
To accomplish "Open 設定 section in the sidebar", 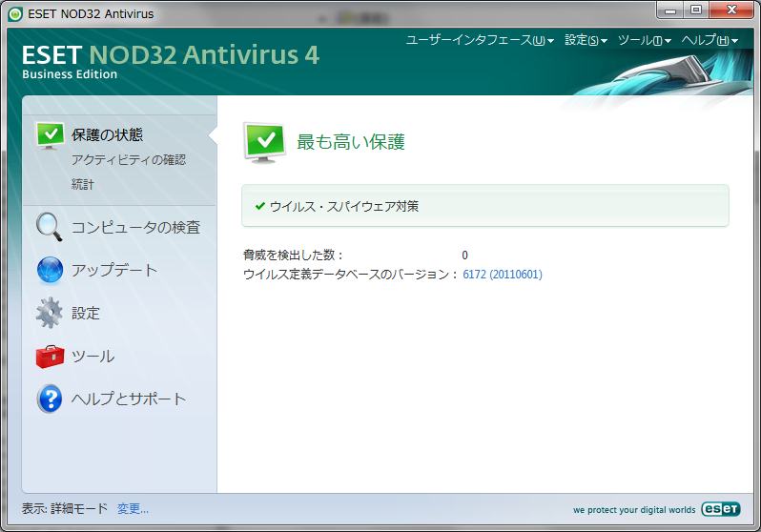I will click(86, 313).
